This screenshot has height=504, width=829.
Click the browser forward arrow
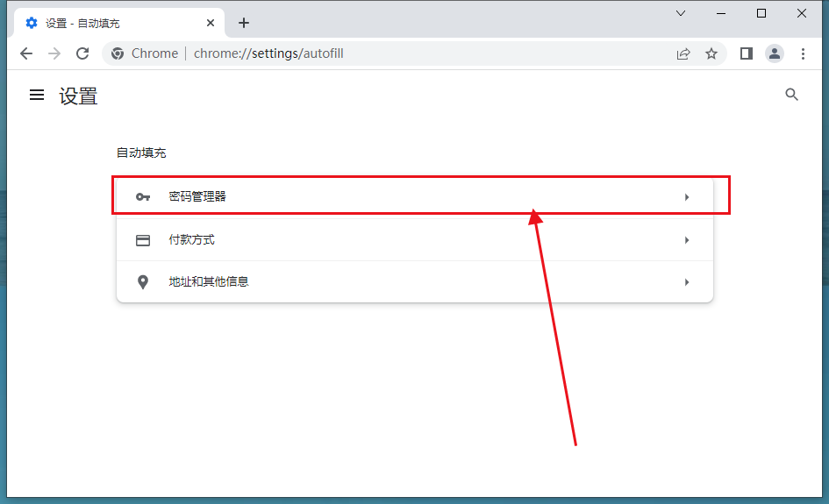(54, 53)
